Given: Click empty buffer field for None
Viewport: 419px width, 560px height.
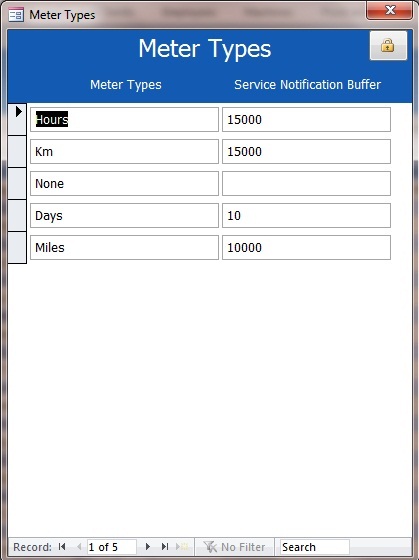Looking at the screenshot, I should click(x=306, y=184).
